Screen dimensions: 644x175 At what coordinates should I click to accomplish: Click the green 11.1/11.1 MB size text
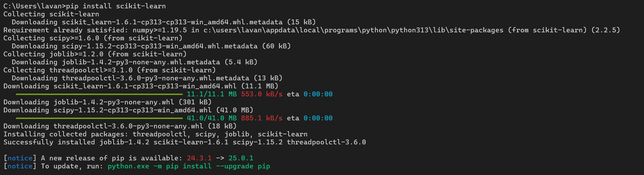pos(212,94)
